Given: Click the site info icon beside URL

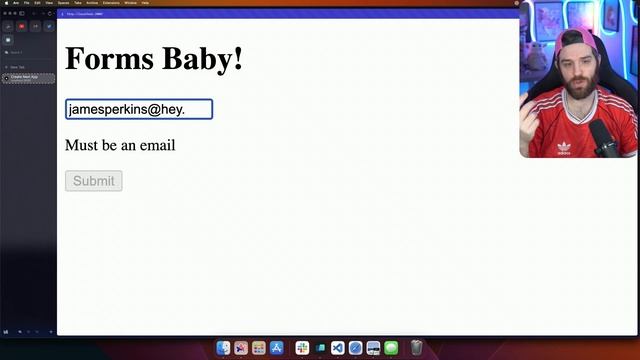Looking at the screenshot, I should [62, 14].
